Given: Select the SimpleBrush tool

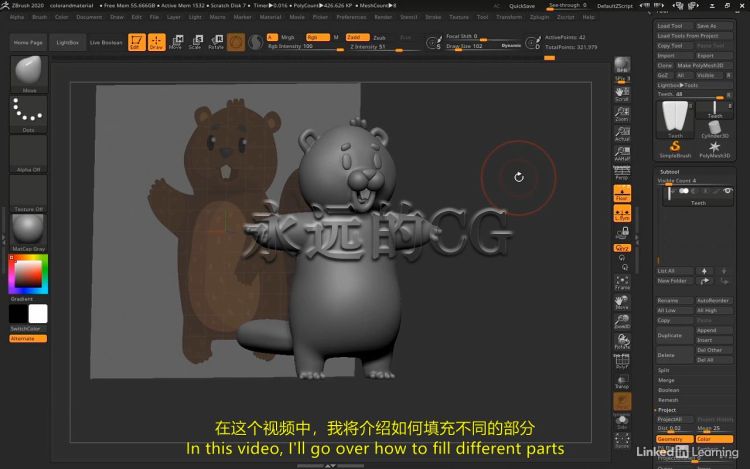Looking at the screenshot, I should (675, 149).
